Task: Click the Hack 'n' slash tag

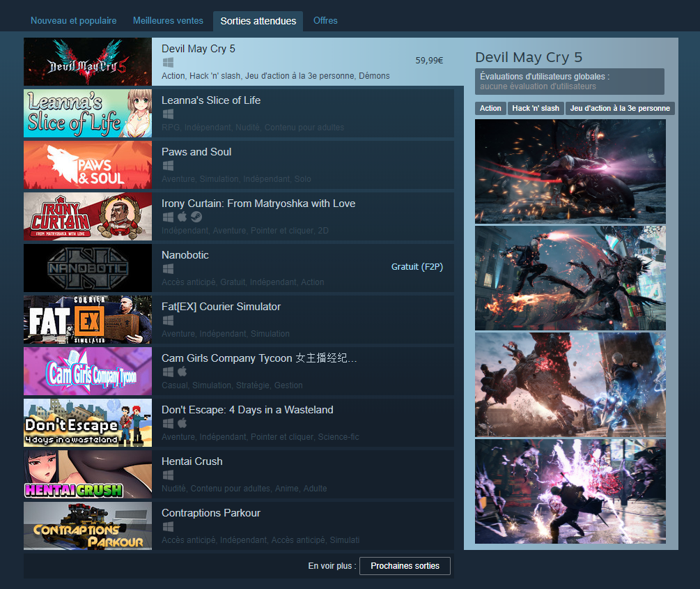Action: [536, 108]
